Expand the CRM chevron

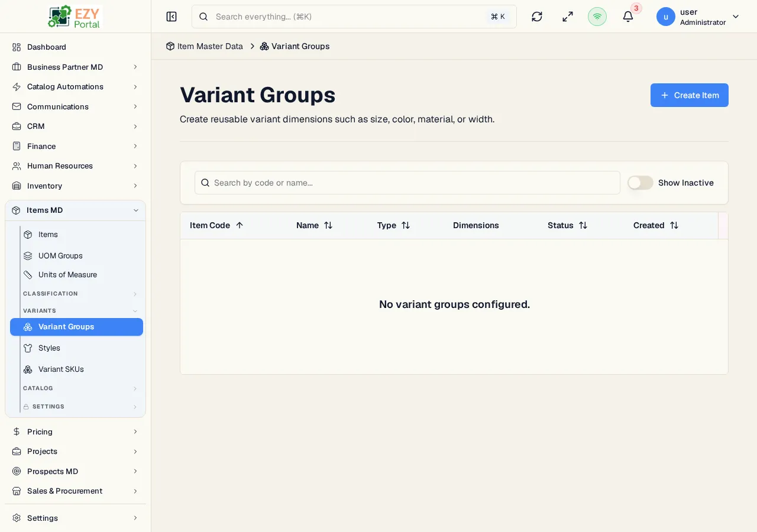pyautogui.click(x=135, y=126)
